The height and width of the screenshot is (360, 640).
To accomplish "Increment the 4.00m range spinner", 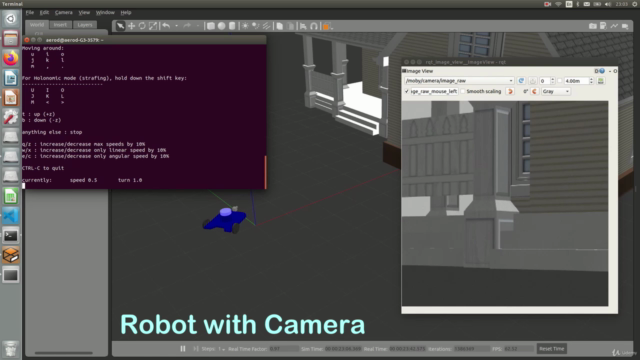I will [x=591, y=79].
